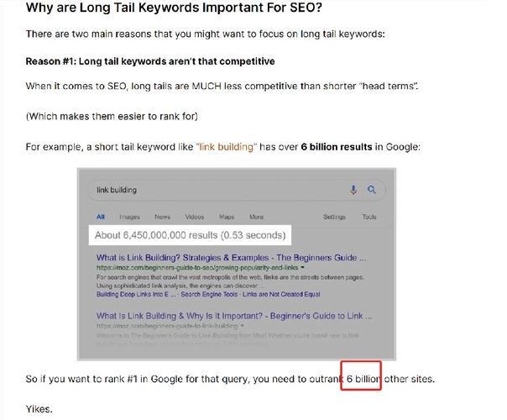The width and height of the screenshot is (507, 420).
Task: Expand the dropdown arrow after first moz.com URL
Action: pyautogui.click(x=302, y=268)
